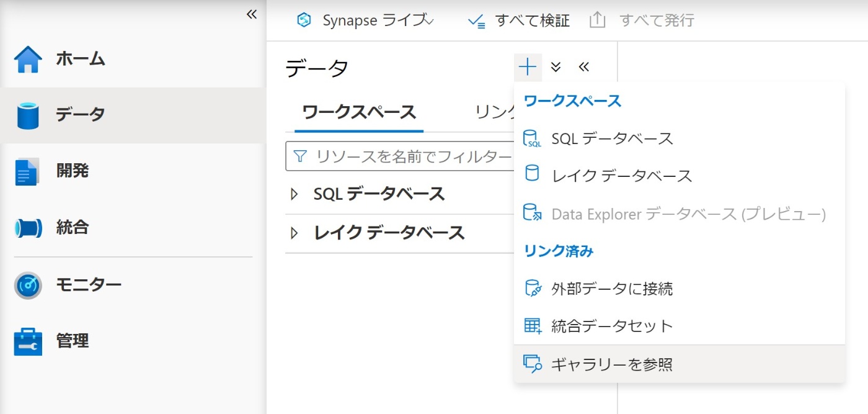
Task: Open the 統合 hub in sidebar
Action: 133,228
